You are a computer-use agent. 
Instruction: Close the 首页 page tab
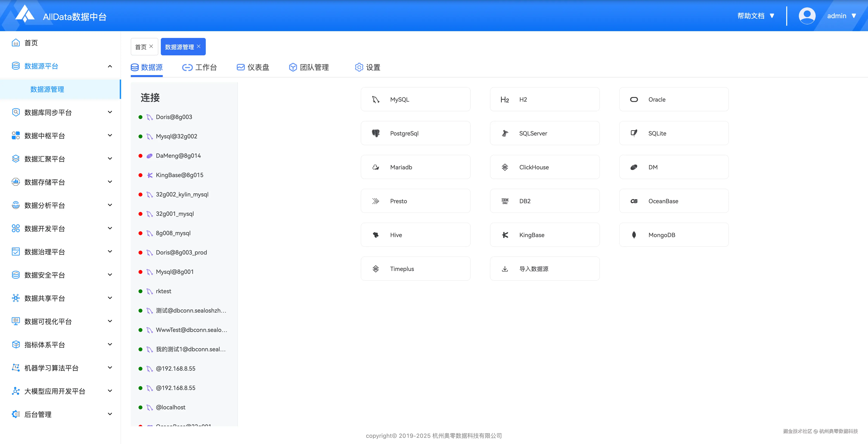(x=151, y=46)
